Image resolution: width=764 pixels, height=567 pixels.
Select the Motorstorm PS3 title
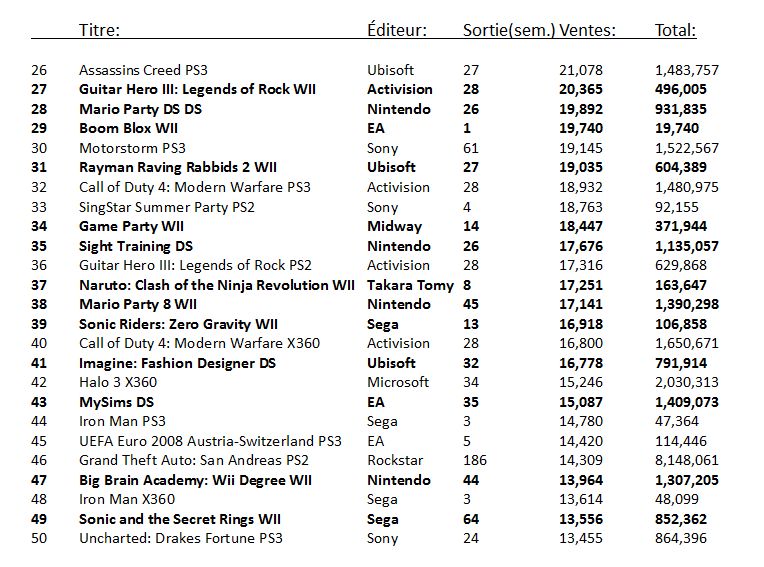click(132, 148)
